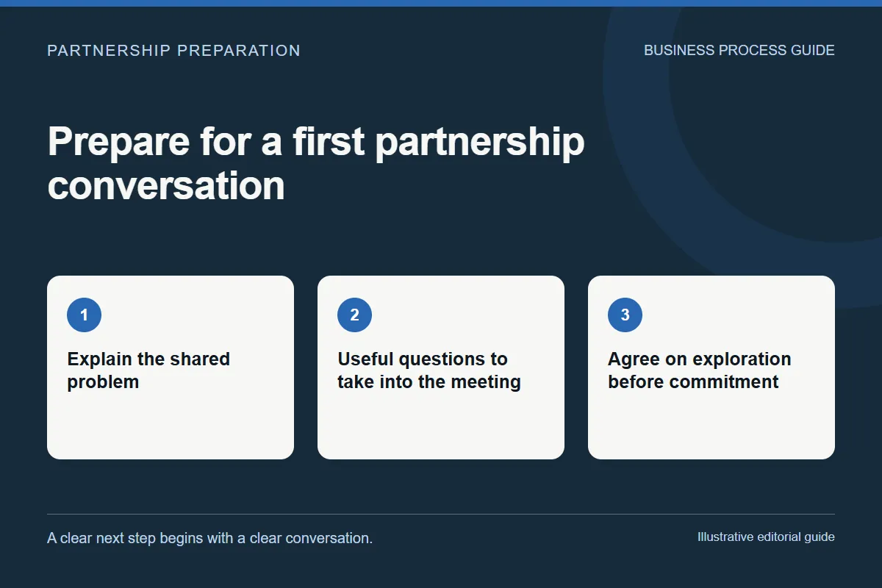Click the 'A clear next step begins' tagline
The image size is (882, 588).
click(210, 538)
